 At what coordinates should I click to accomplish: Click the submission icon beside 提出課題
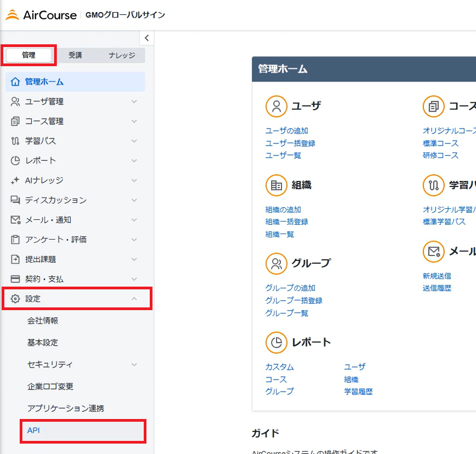coord(15,259)
